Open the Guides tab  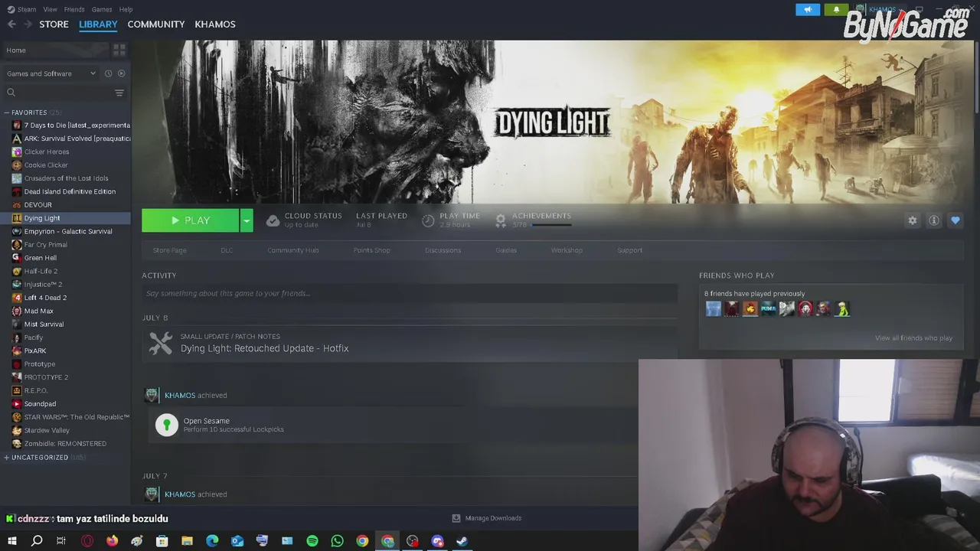tap(506, 250)
